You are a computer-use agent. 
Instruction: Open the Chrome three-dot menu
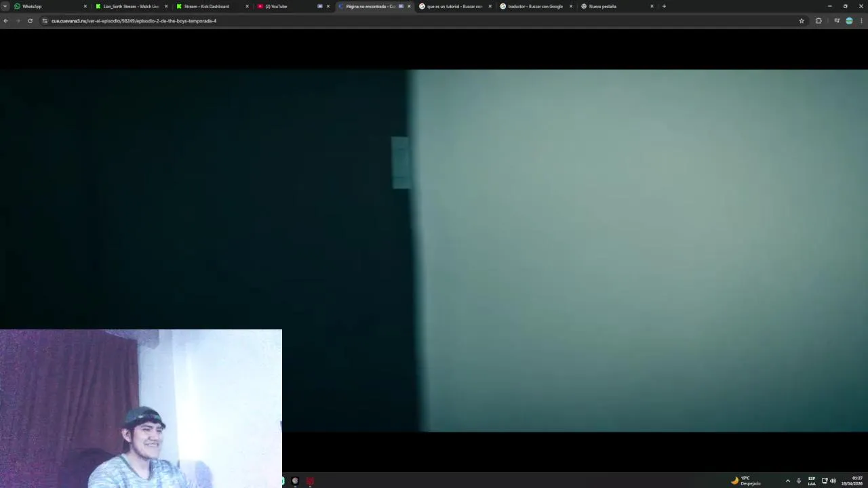[862, 21]
